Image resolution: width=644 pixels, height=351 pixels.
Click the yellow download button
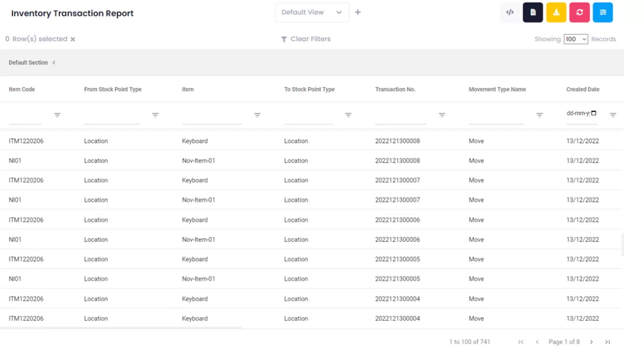tap(556, 13)
